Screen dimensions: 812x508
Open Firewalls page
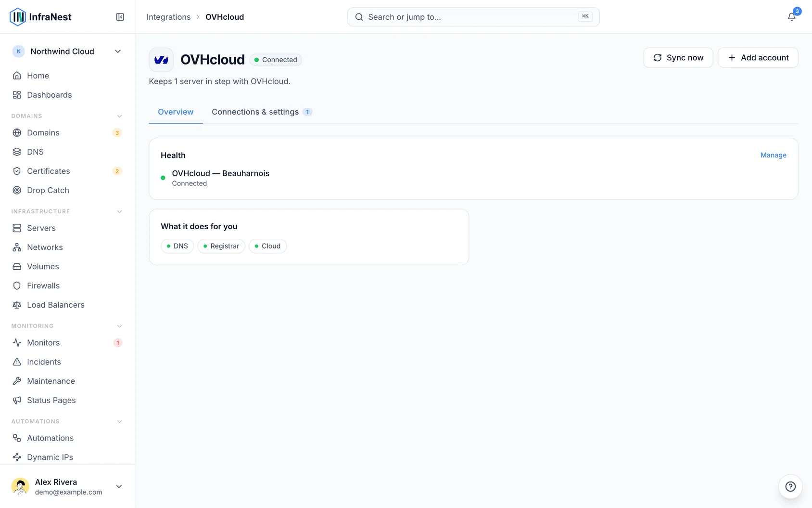point(67,286)
